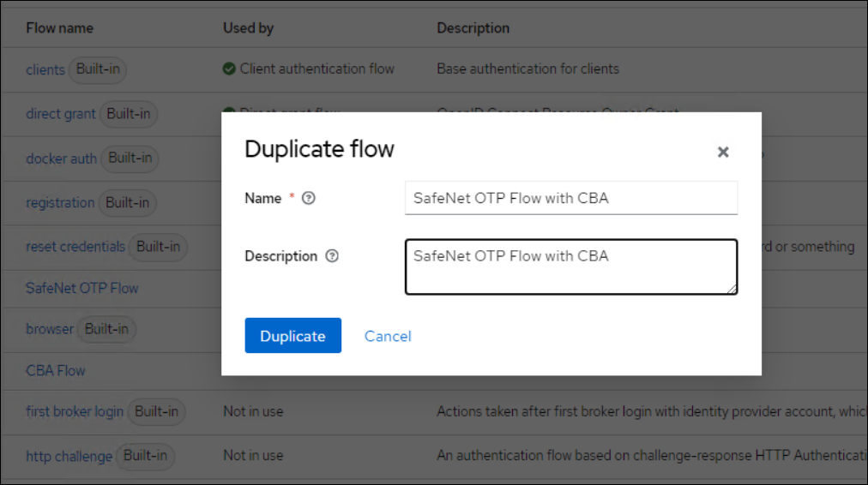The image size is (868, 485).
Task: Click the help icon next to Name
Action: [x=310, y=198]
